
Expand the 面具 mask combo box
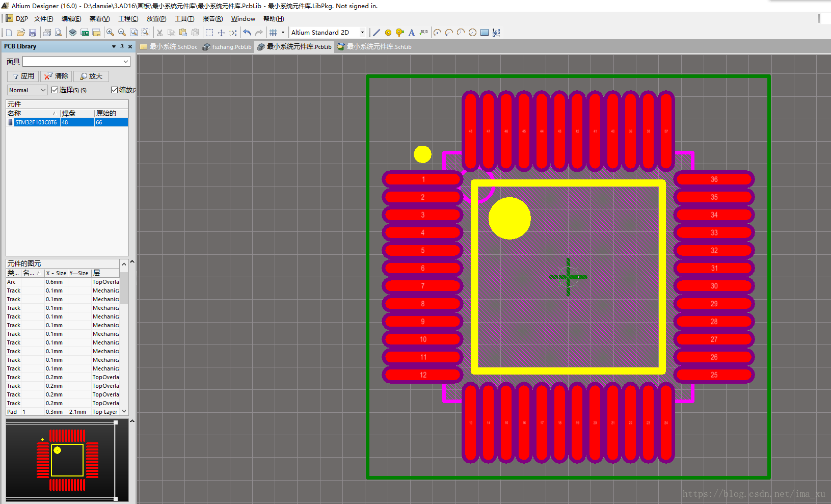(x=126, y=62)
